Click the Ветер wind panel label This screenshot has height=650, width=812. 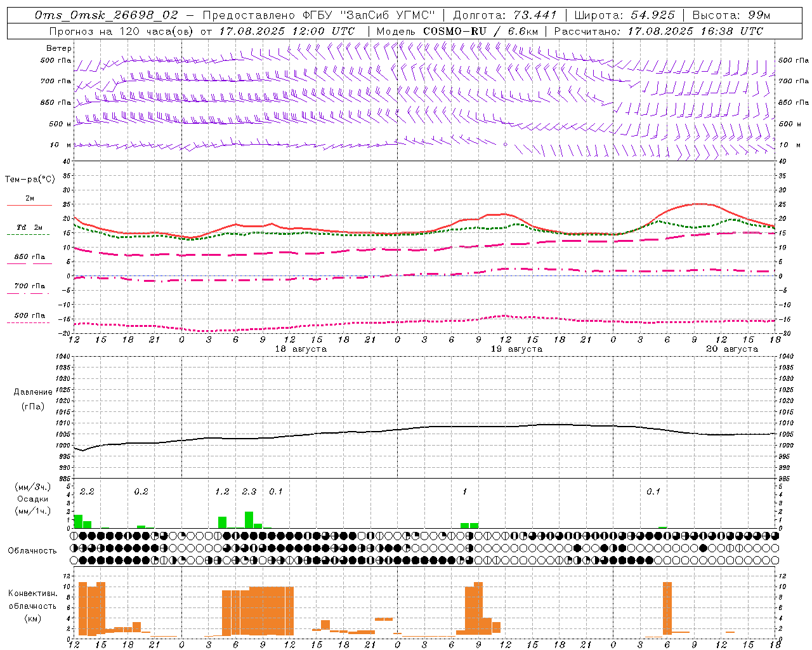[x=58, y=48]
